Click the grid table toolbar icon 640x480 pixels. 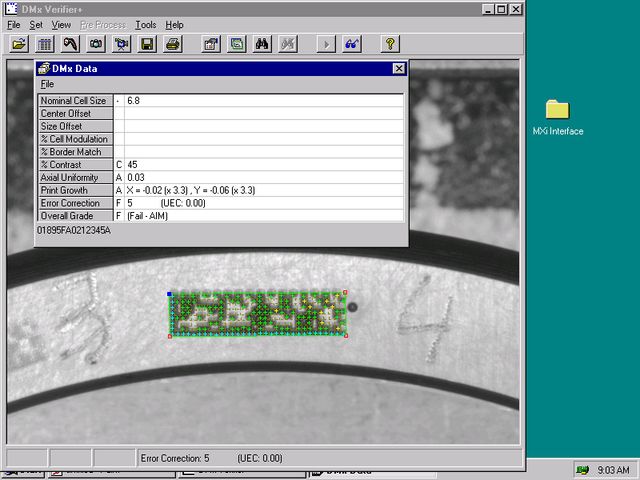44,44
